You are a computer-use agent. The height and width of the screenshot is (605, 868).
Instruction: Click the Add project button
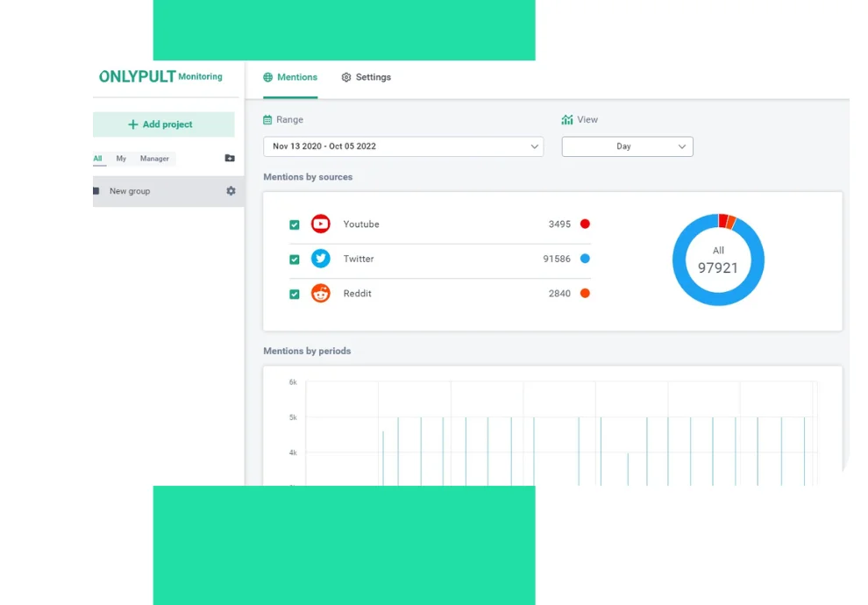pos(163,124)
